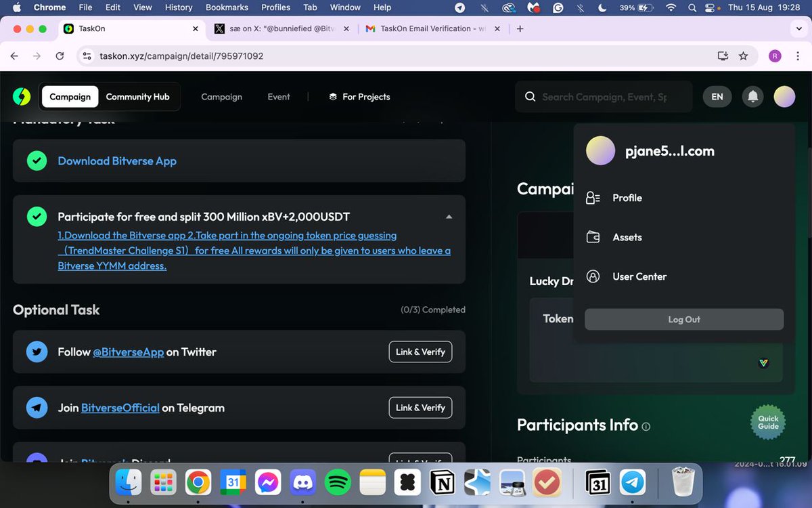The width and height of the screenshot is (812, 508).
Task: Click Link & Verify for Join Telegram
Action: point(420,408)
